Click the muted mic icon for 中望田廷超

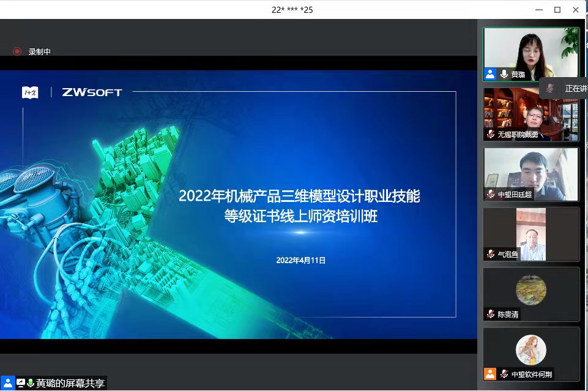coord(491,194)
